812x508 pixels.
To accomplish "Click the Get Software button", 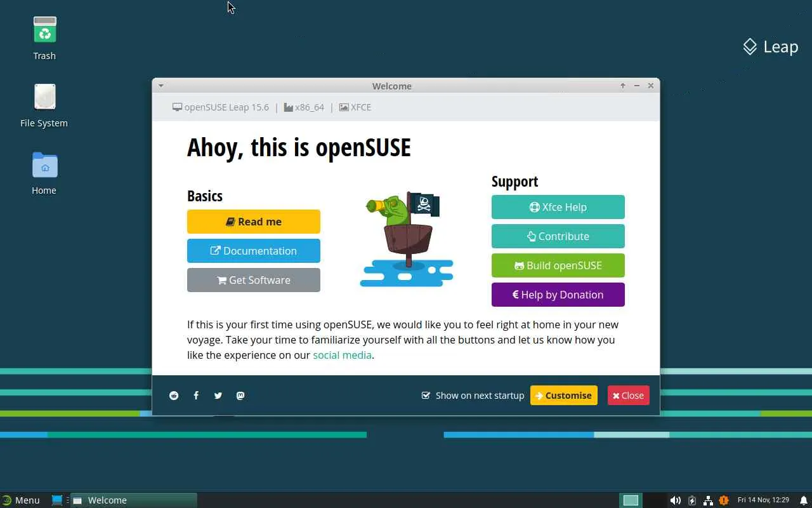I will pos(254,280).
